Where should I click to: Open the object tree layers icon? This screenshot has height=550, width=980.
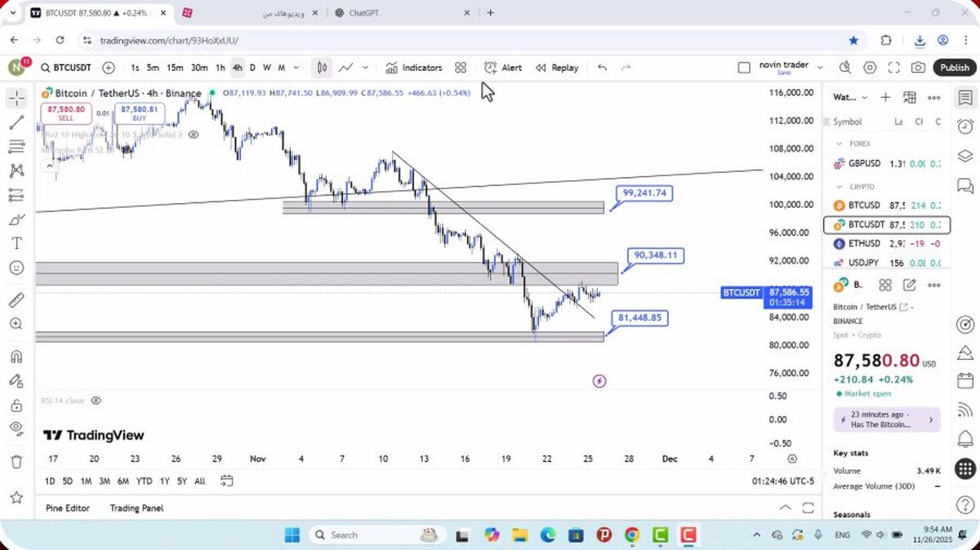point(965,156)
